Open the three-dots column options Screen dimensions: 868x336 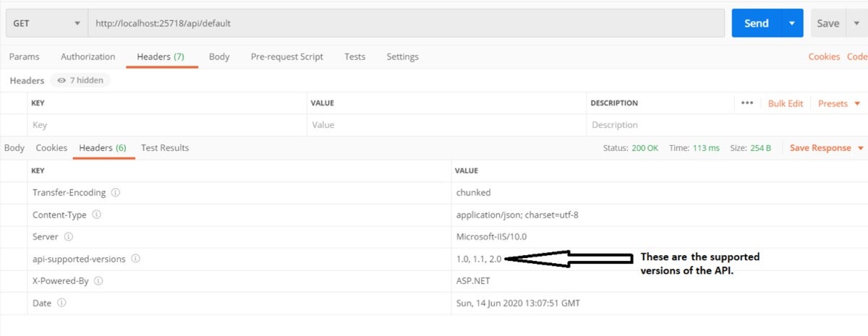coord(747,103)
